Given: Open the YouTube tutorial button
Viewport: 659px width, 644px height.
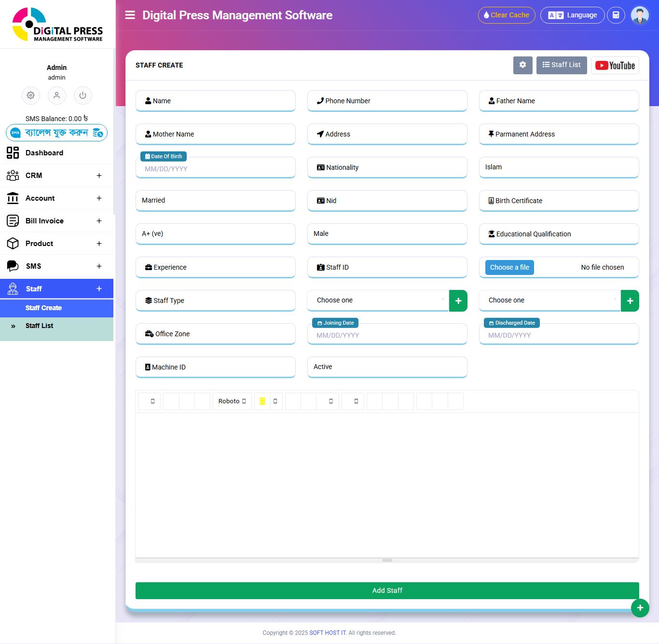Looking at the screenshot, I should (615, 66).
